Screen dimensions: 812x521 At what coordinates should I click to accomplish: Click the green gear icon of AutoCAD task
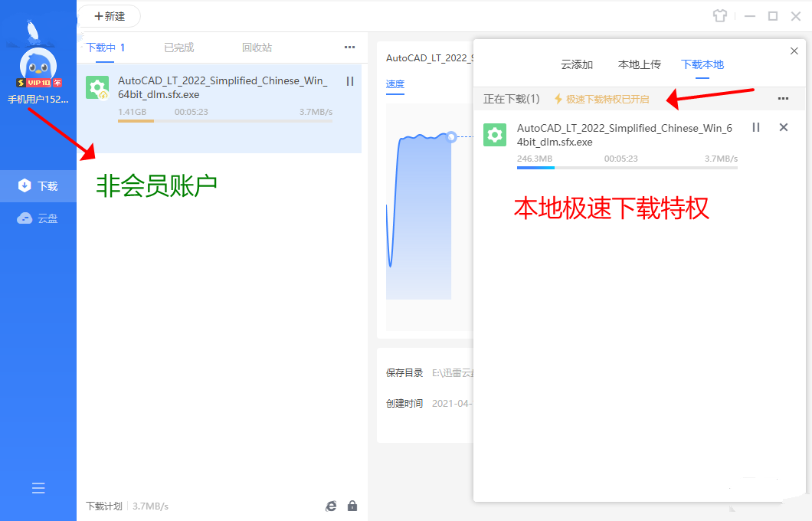point(97,87)
